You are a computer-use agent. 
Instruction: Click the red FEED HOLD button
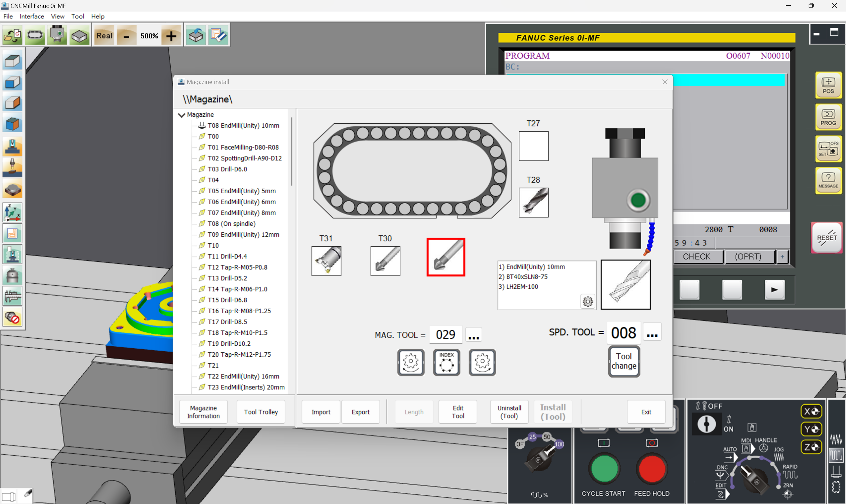tap(651, 469)
